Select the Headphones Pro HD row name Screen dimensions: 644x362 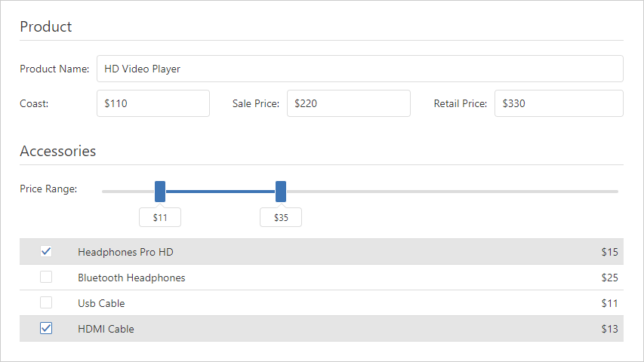125,252
